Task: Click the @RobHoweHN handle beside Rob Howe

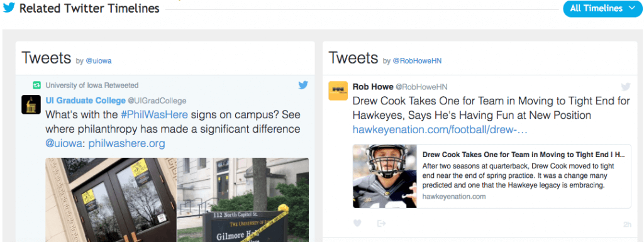Action: pyautogui.click(x=421, y=87)
